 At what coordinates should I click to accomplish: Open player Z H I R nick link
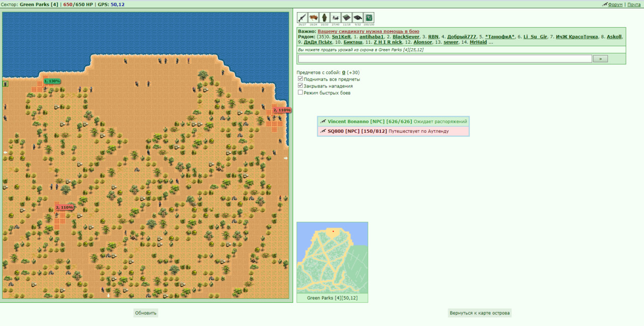click(x=388, y=42)
